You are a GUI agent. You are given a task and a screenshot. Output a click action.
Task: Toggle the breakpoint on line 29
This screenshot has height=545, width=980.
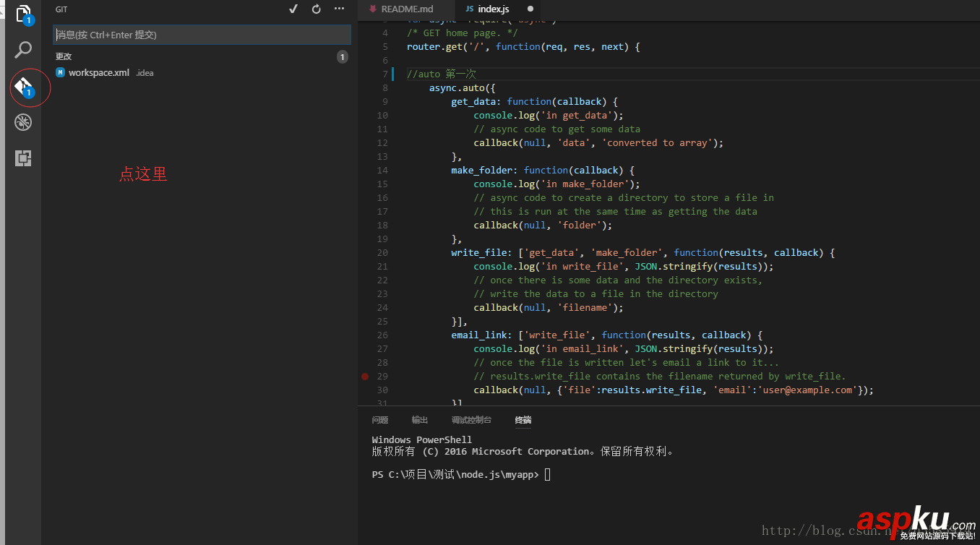pos(365,376)
